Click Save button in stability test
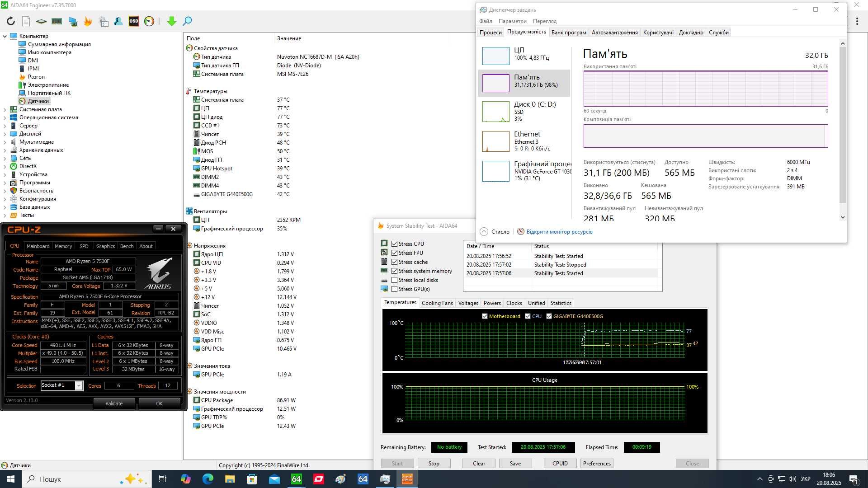This screenshot has height=488, width=868. pyautogui.click(x=515, y=464)
